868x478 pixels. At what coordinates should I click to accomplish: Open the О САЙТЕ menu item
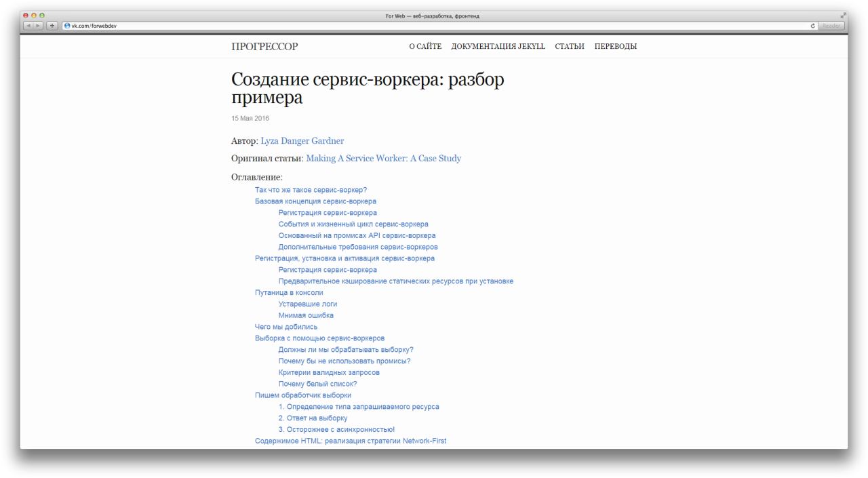pos(425,47)
